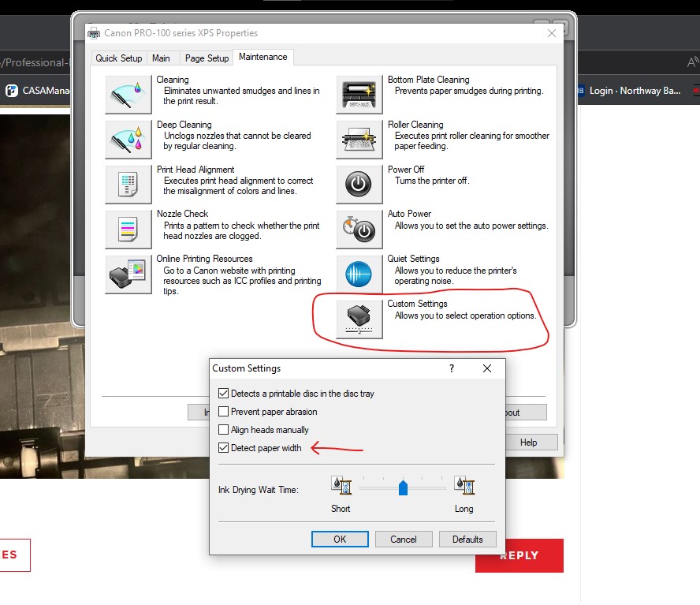The height and width of the screenshot is (605, 700).
Task: Restore Defaults in Custom Settings
Action: (467, 539)
